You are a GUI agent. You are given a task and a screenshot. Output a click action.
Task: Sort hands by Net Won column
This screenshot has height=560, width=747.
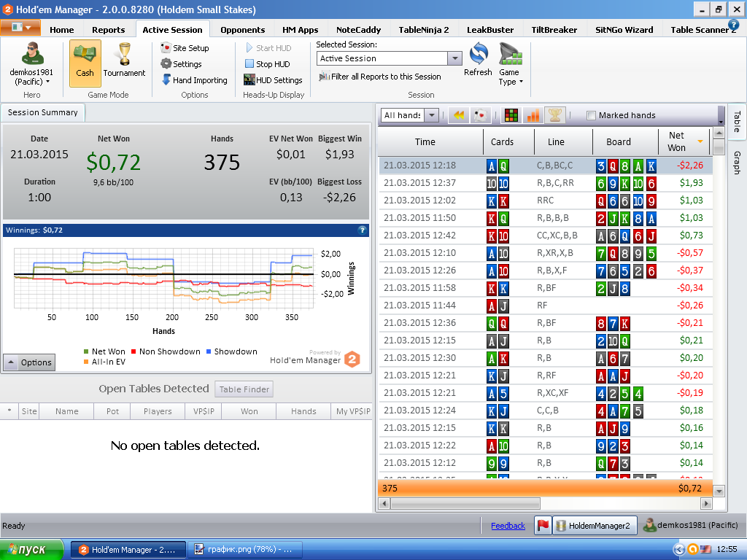[684, 141]
